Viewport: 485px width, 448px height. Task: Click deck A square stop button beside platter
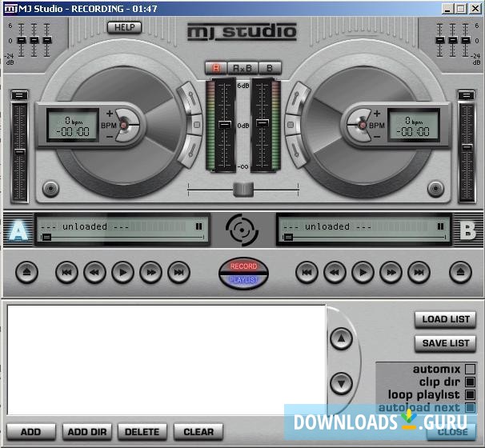(197, 125)
